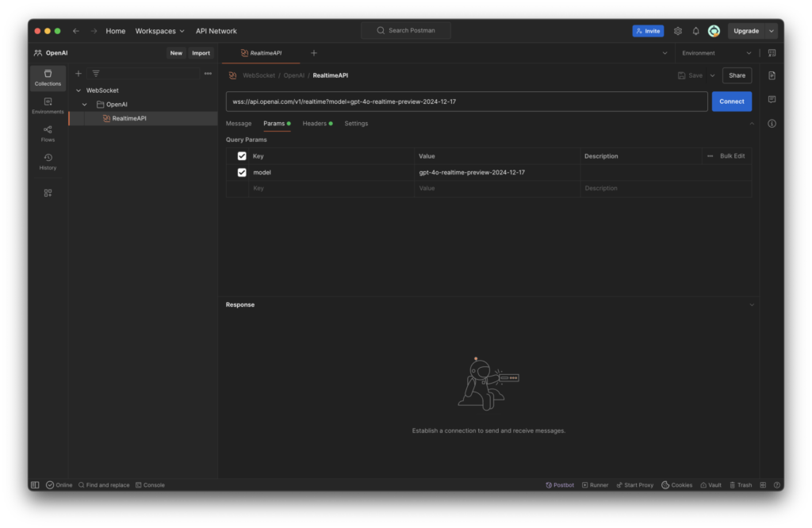Toggle sidebar with bottom-left layout icon
The height and width of the screenshot is (528, 812).
coord(35,485)
